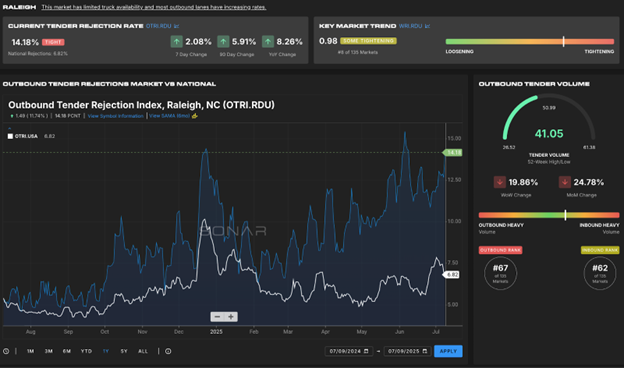The height and width of the screenshot is (368, 624).
Task: Click the clock icon before the 1M range
Action: (6, 351)
